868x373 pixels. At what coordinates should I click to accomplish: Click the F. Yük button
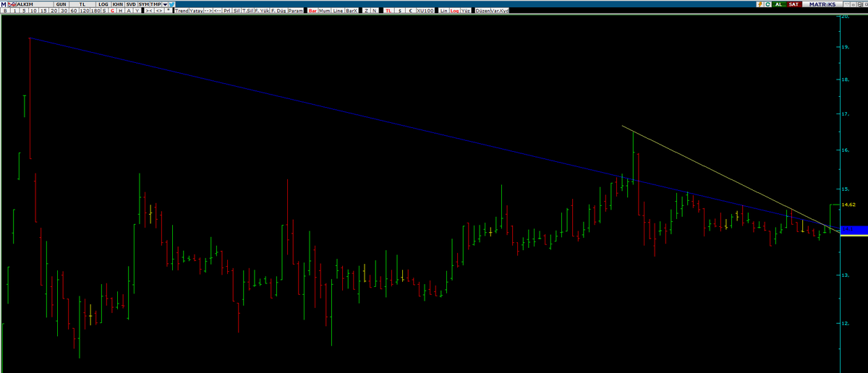click(x=262, y=11)
